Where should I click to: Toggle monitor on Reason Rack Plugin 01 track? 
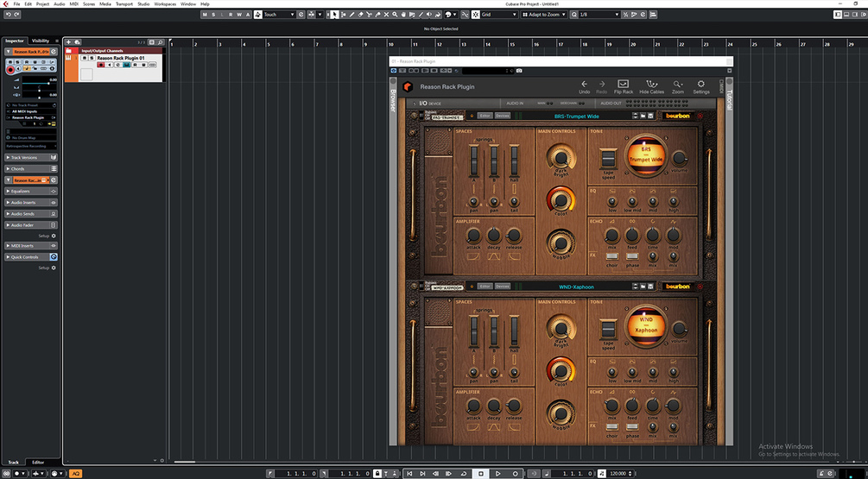[x=110, y=65]
